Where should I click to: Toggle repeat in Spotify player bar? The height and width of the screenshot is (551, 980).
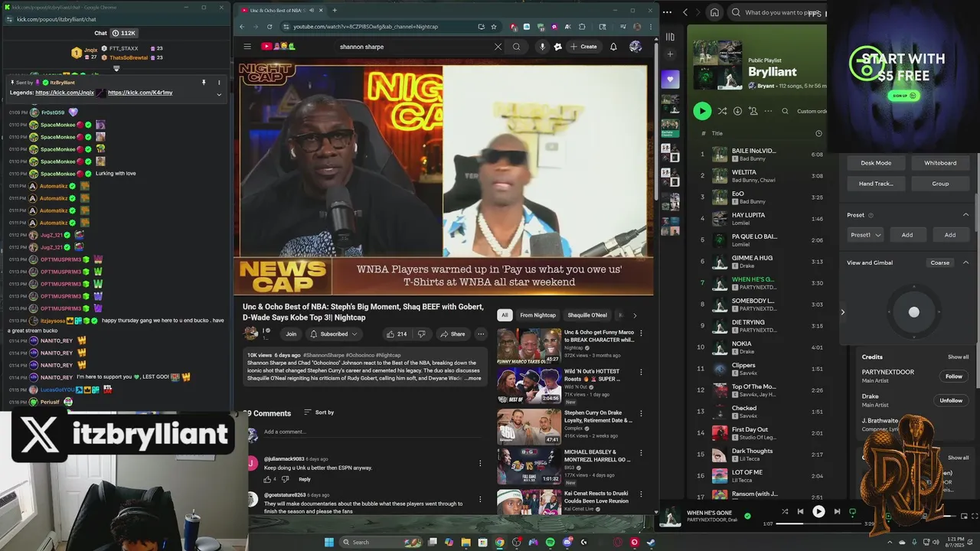852,511
